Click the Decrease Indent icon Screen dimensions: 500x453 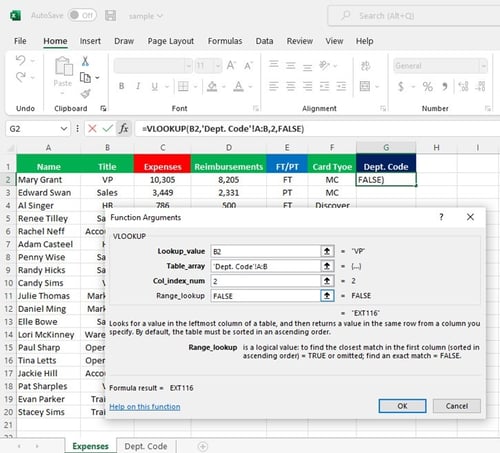pos(324,86)
